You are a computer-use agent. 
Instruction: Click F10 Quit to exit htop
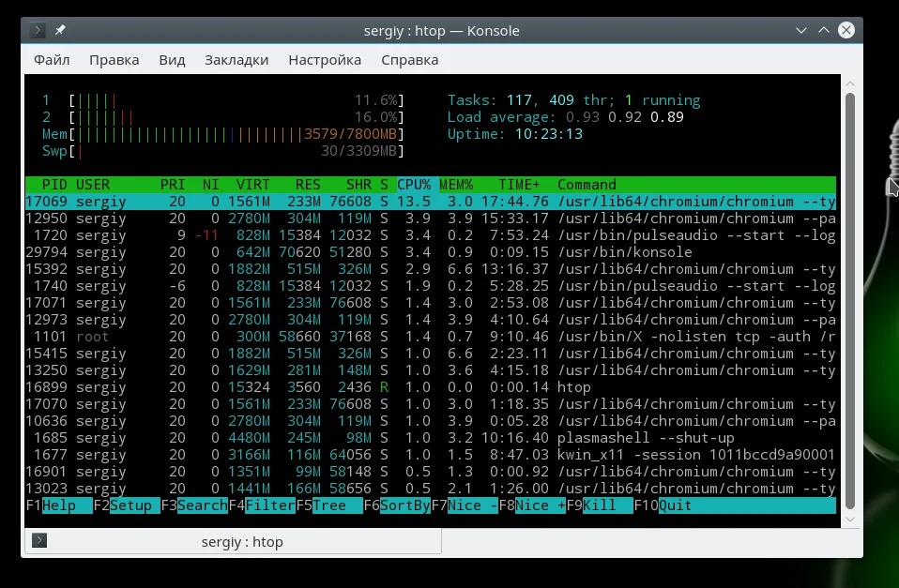point(674,505)
